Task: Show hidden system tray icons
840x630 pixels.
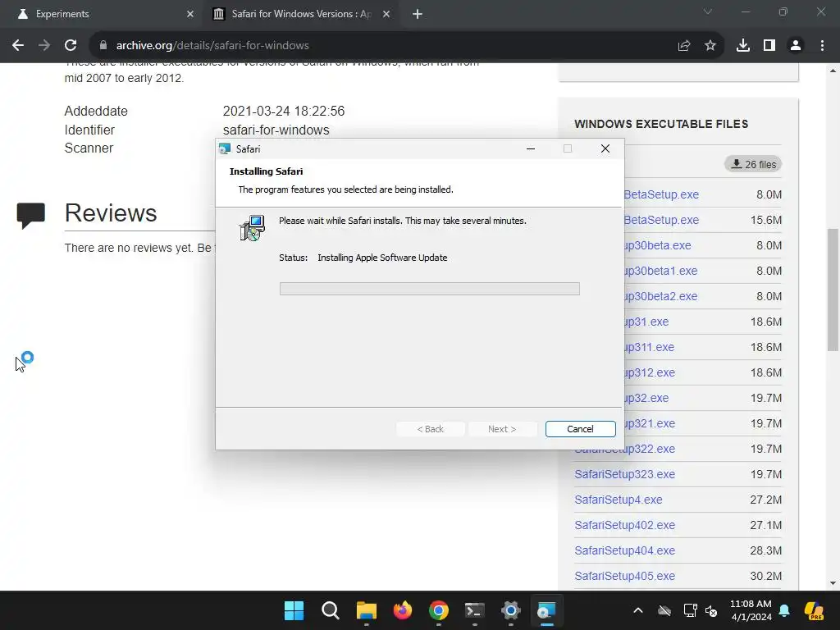Action: (x=638, y=610)
